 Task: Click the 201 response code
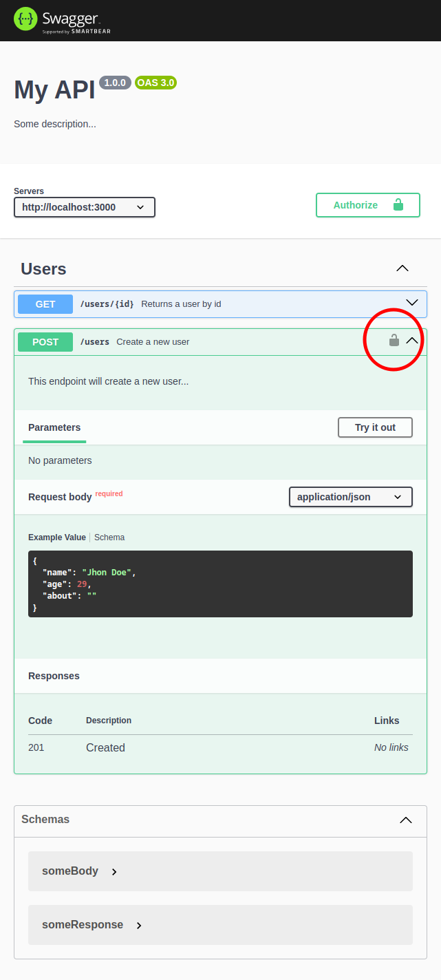click(x=36, y=747)
